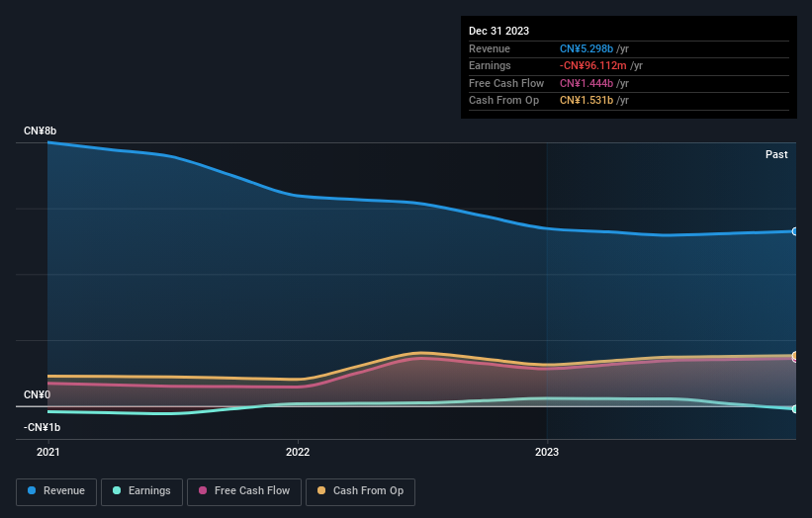Click the CN¥5.298b revenue value
Screen dimensions: 812x518
pyautogui.click(x=586, y=48)
